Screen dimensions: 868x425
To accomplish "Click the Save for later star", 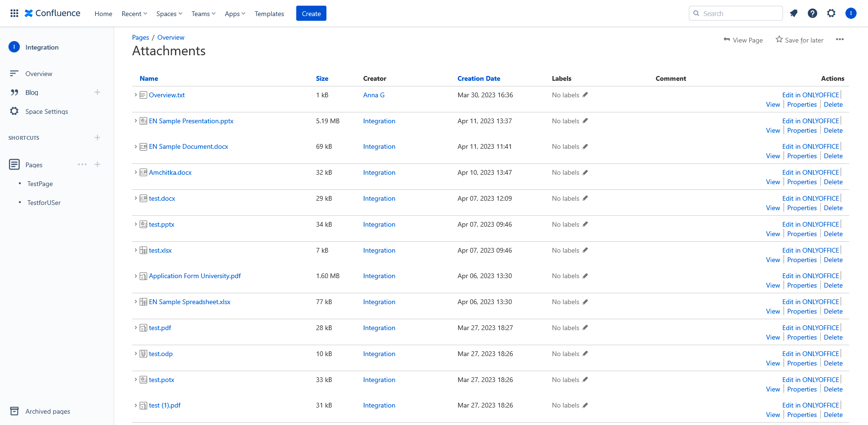I will [x=779, y=39].
